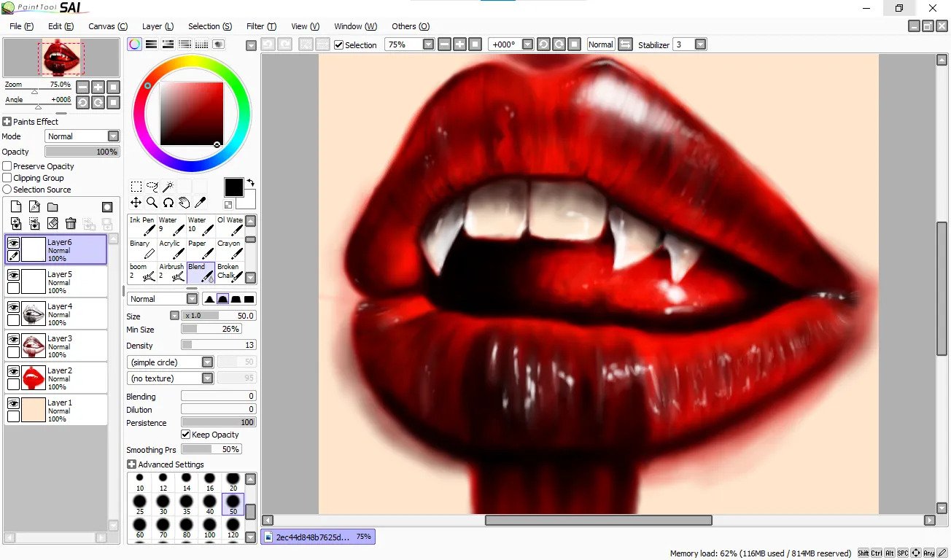Choose the Acrylic brush

coord(171,249)
